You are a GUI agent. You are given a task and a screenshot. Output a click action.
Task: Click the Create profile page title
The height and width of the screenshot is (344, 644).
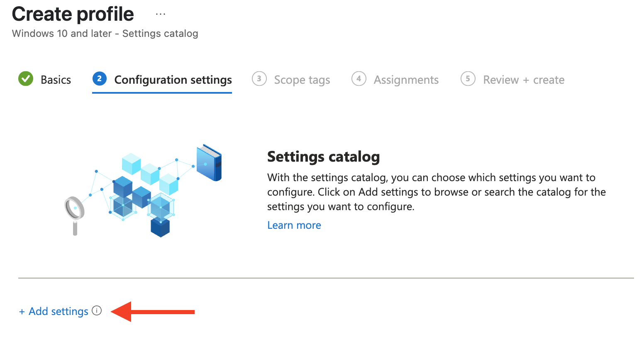click(x=73, y=14)
